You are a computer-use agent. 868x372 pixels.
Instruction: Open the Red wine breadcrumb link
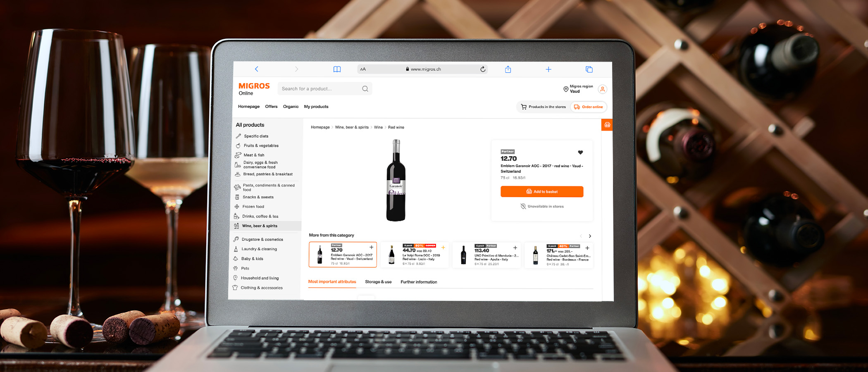tap(396, 127)
